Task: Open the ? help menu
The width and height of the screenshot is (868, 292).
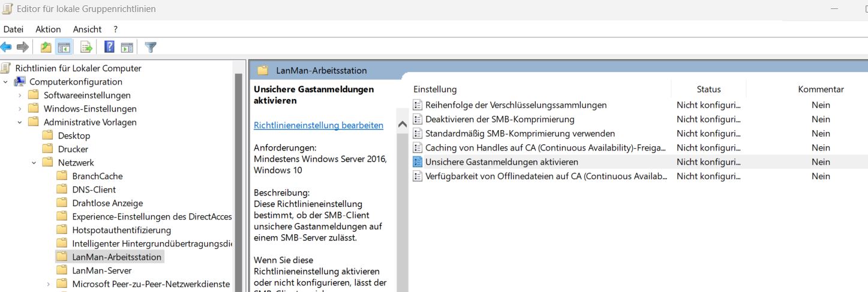Action: click(x=115, y=29)
